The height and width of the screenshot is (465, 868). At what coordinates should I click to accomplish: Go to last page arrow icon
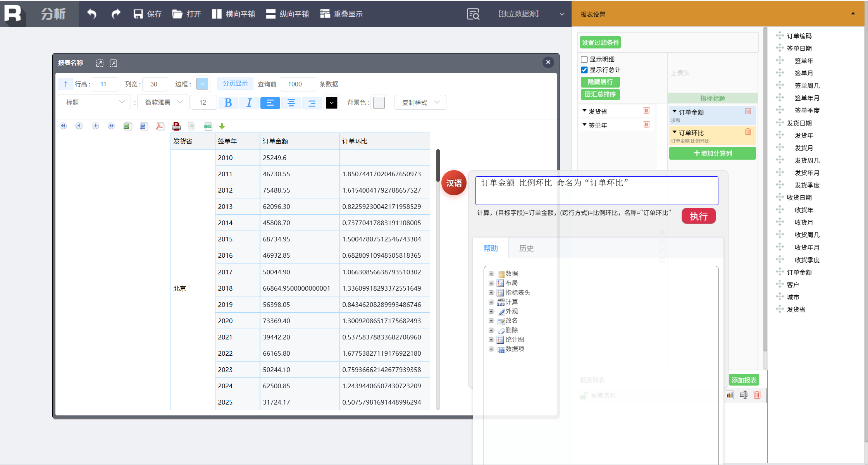point(111,126)
